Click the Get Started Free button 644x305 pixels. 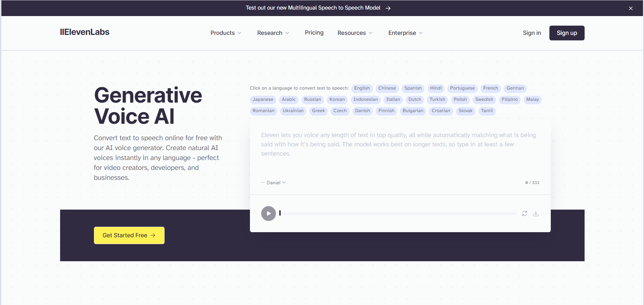coord(129,235)
